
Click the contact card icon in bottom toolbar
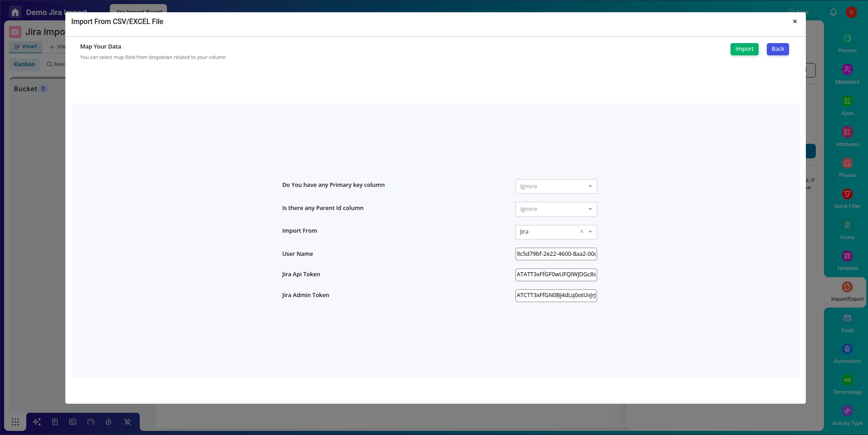click(x=73, y=422)
